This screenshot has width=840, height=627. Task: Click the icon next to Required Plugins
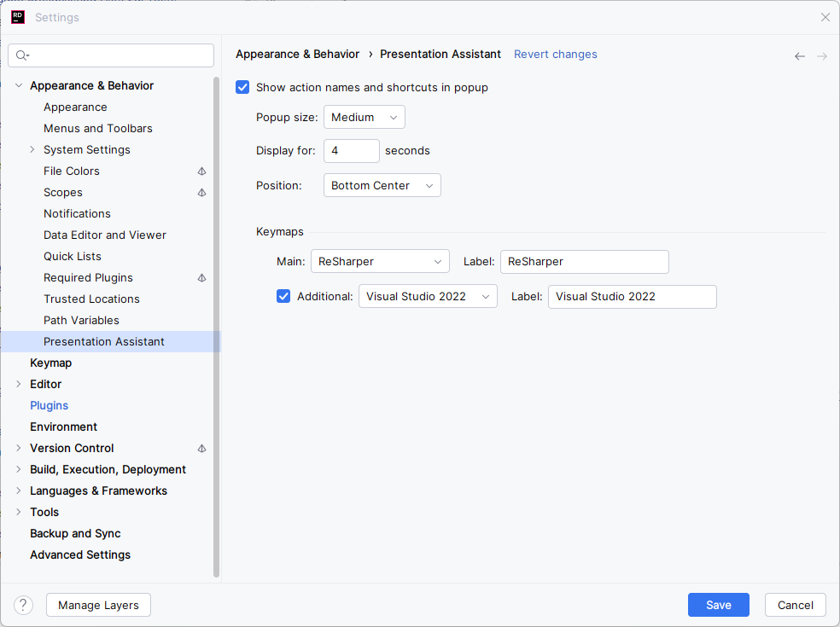[201, 277]
